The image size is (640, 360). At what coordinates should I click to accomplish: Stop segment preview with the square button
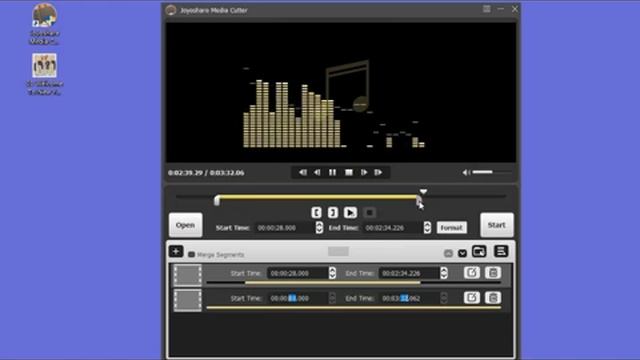tap(369, 213)
